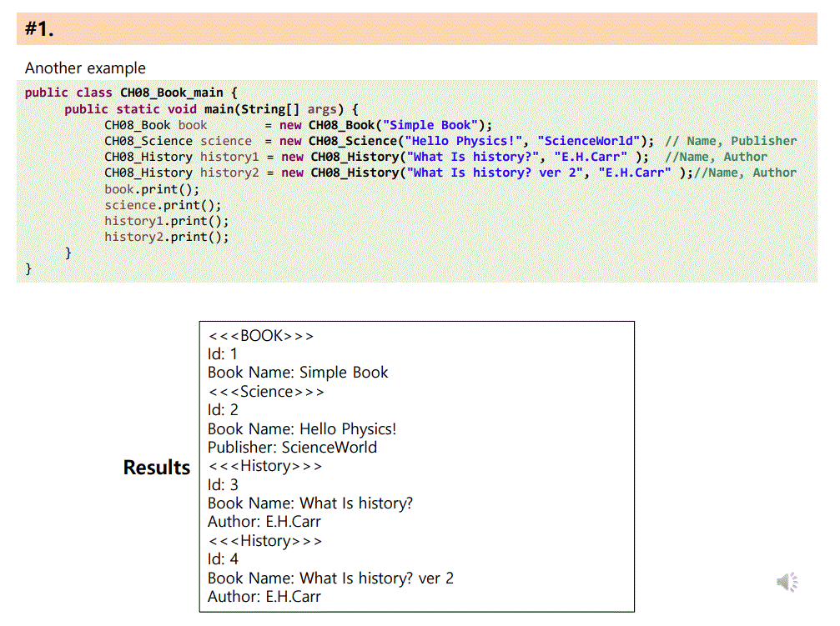This screenshot has height=626, width=840.
Task: Select the history2.print() statement
Action: click(x=167, y=237)
